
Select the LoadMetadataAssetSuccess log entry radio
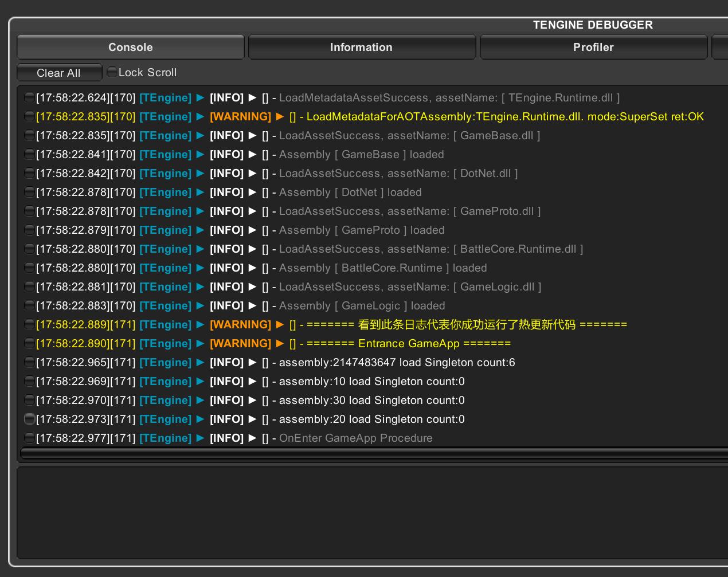29,97
